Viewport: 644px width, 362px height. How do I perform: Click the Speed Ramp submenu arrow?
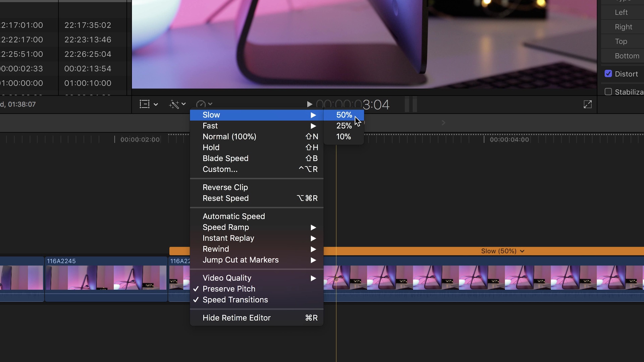(x=313, y=227)
